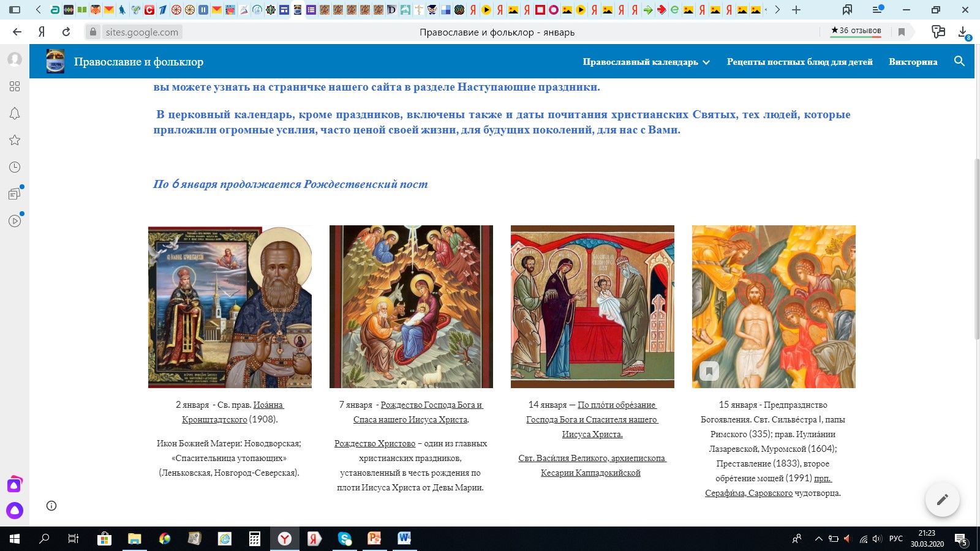Open Рождество Господа Бога и Спаса link
This screenshot has width=980, height=551.
418,412
